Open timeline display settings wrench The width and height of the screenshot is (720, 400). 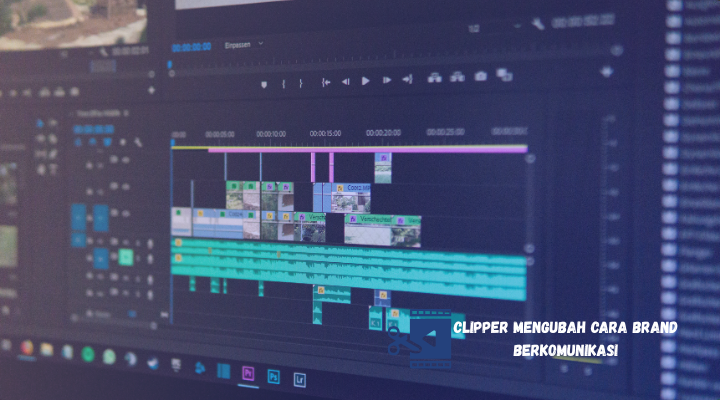click(x=138, y=142)
